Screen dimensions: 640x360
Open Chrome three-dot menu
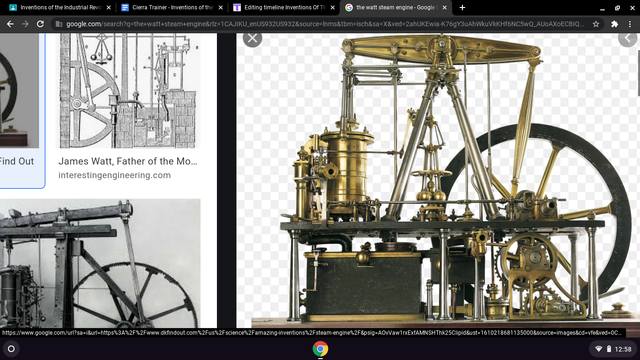630,24
